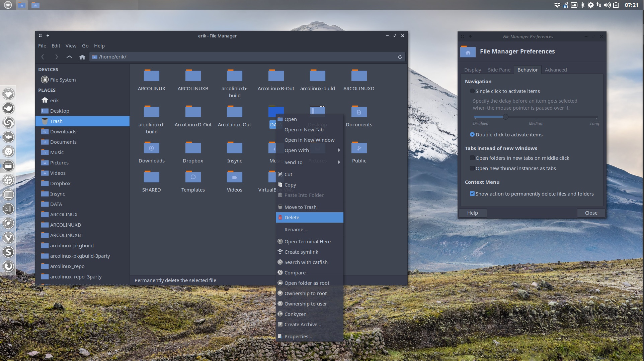The width and height of the screenshot is (644, 361).
Task: Click the selection delay slider handle
Action: [505, 117]
